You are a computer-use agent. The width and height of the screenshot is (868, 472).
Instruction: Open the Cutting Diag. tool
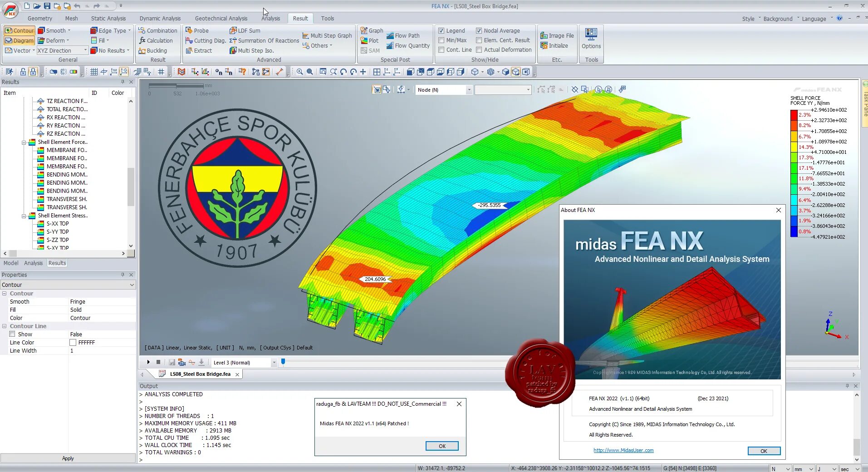coord(206,40)
